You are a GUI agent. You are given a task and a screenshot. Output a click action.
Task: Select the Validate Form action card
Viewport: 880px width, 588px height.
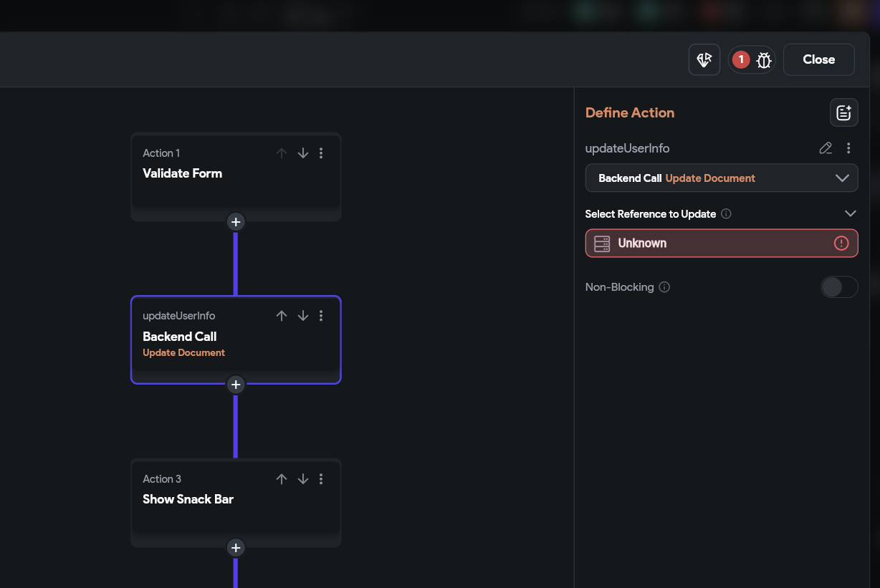pos(236,176)
